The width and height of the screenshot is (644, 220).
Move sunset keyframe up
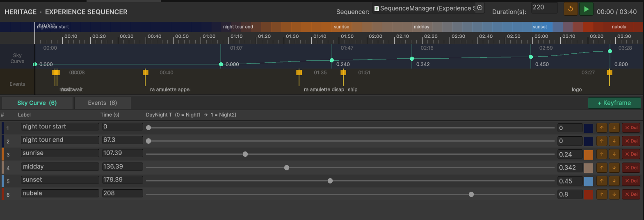click(602, 181)
